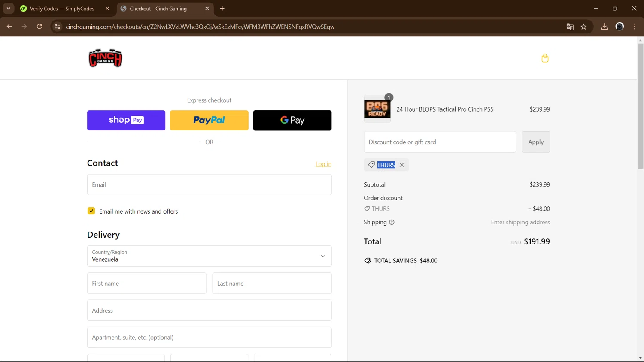
Task: Open a new browser tab
Action: [x=222, y=9]
